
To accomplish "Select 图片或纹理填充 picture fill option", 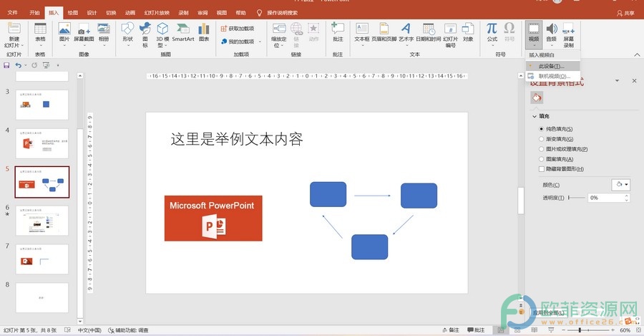I will point(564,149).
